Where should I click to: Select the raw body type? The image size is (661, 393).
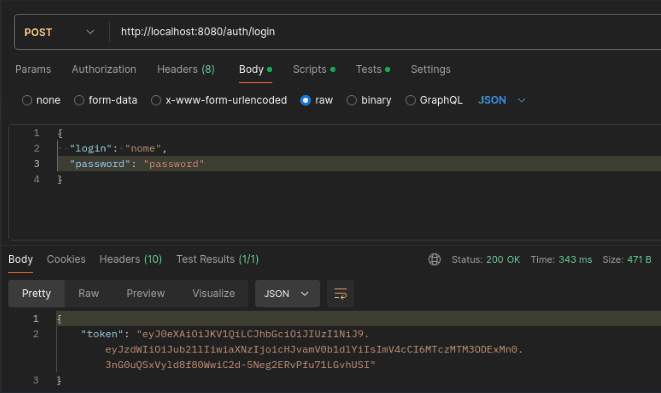pos(316,100)
